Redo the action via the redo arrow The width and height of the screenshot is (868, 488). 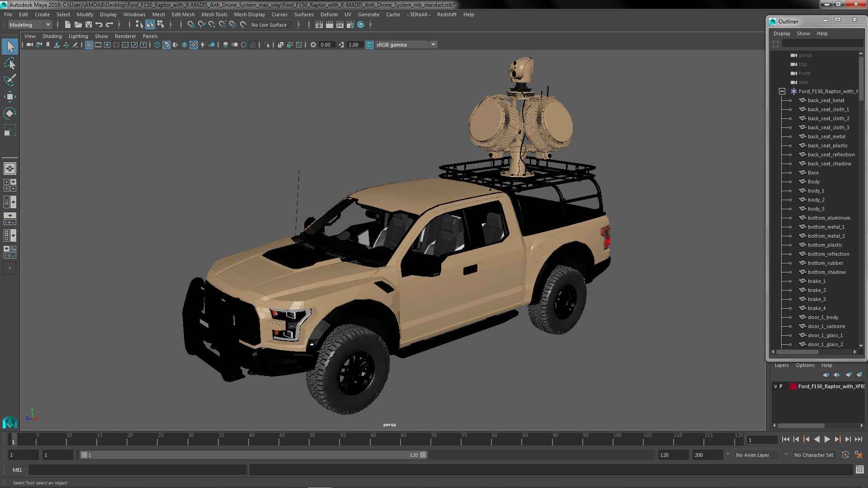point(109,25)
